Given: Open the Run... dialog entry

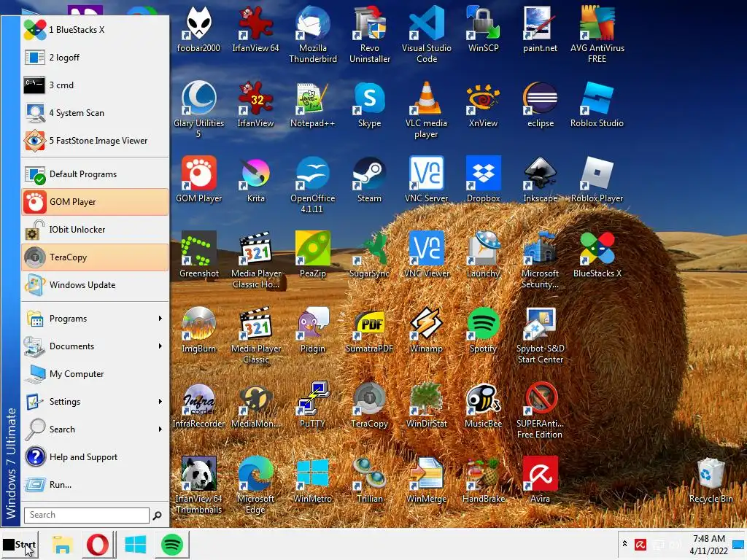Looking at the screenshot, I should coord(96,485).
